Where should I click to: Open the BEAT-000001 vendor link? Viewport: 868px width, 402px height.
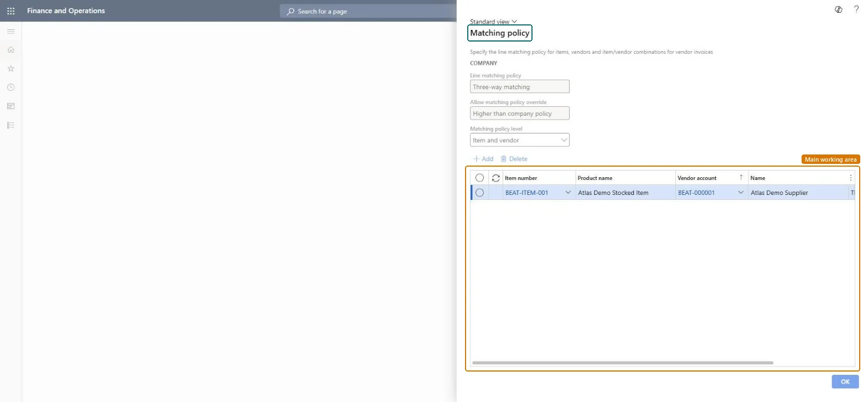[x=696, y=193]
